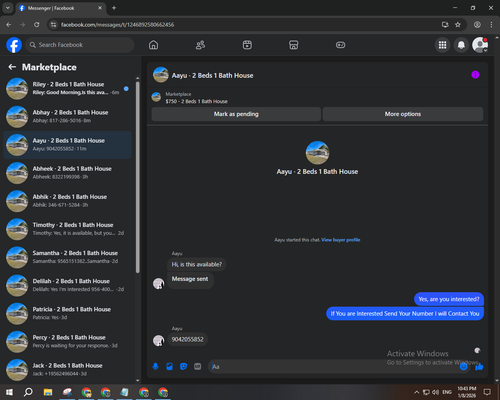Open Samantha's conversation
The image size is (500, 400).
point(68,257)
